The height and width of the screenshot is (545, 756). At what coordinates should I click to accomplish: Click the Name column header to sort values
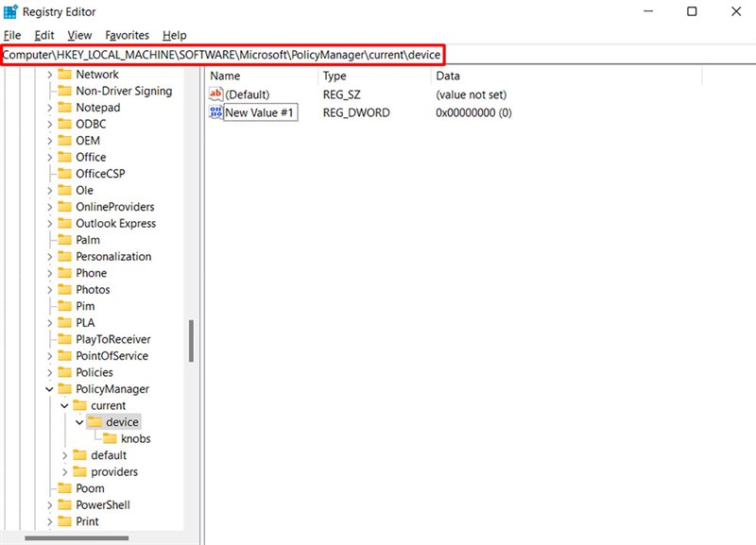click(x=227, y=76)
